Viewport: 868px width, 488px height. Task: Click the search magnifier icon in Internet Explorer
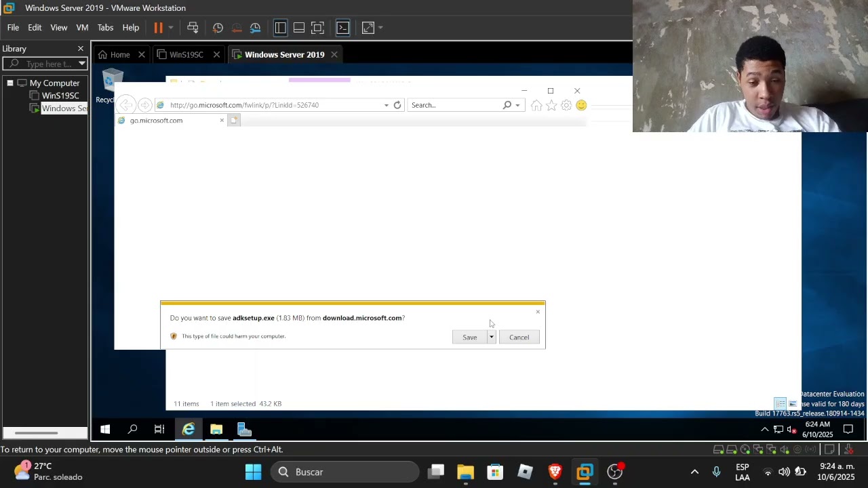pyautogui.click(x=507, y=105)
